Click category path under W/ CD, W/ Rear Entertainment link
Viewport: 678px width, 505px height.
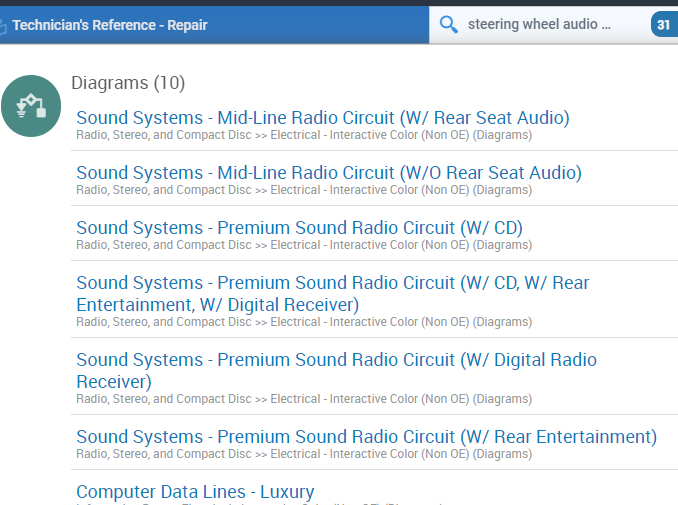pyautogui.click(x=304, y=322)
